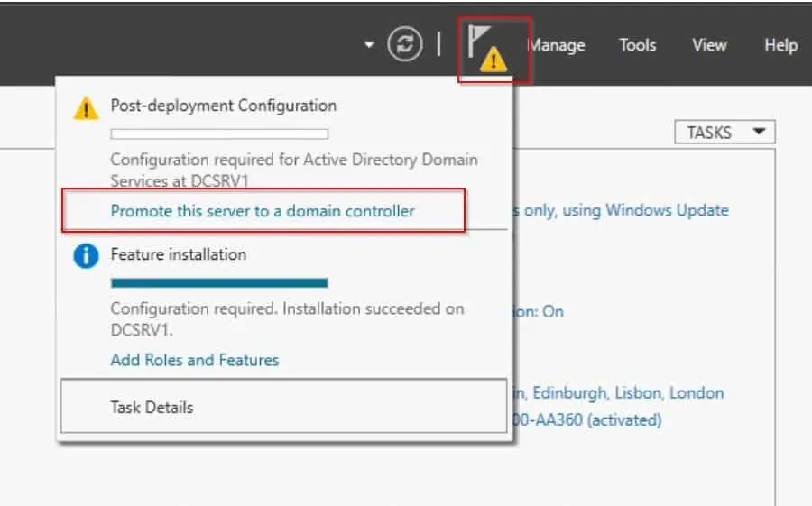The width and height of the screenshot is (812, 506).
Task: Click the Feature installation progress bar
Action: coord(219,283)
